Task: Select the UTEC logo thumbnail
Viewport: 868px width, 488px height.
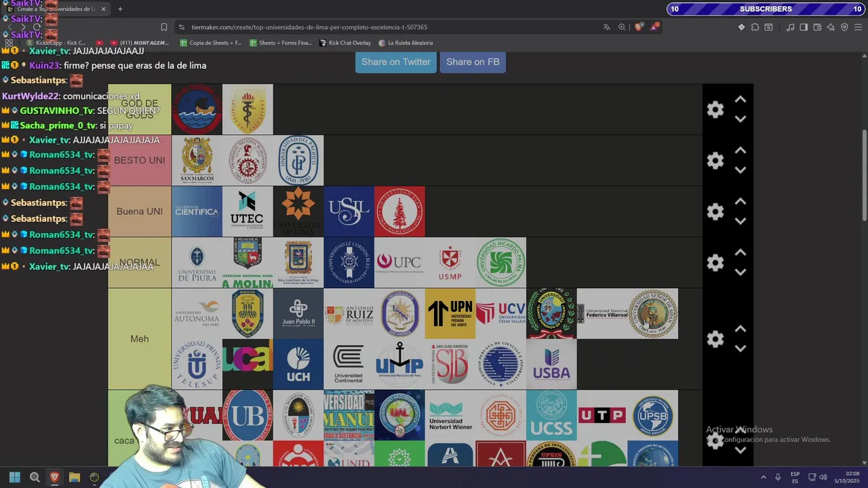Action: 248,211
